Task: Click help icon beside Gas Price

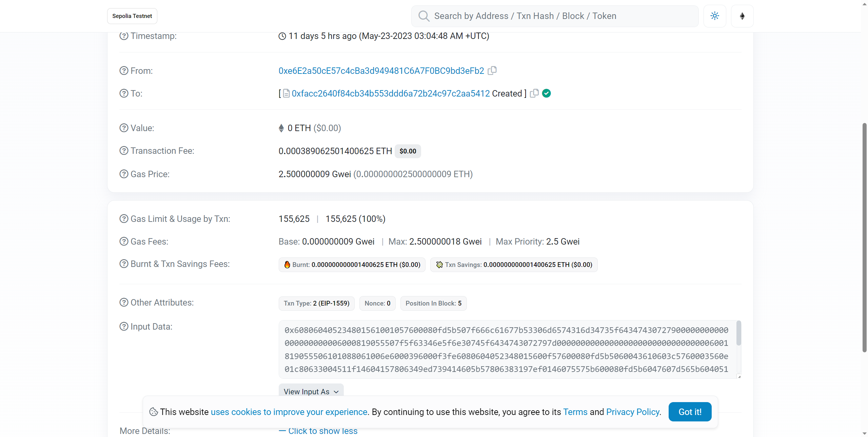Action: click(124, 174)
